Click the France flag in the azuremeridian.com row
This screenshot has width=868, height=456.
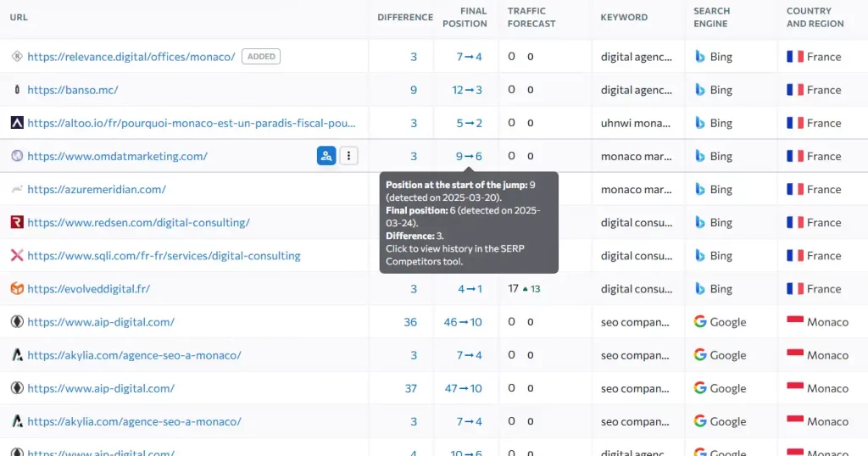coord(795,189)
